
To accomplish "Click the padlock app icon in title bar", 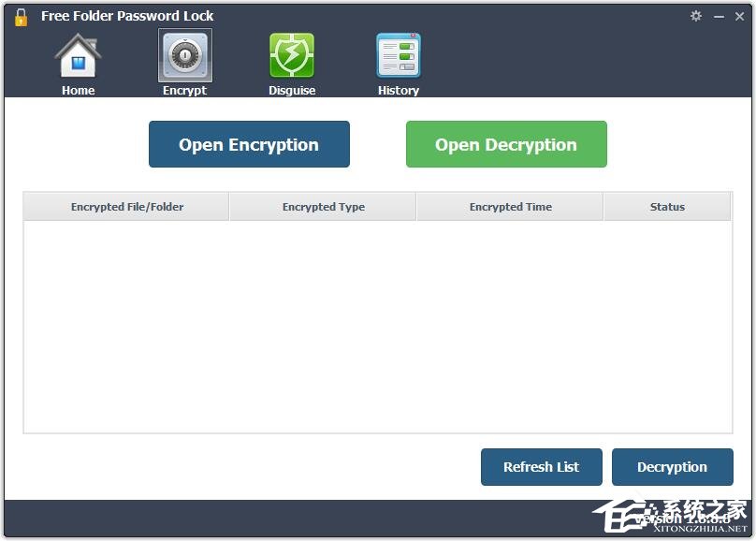I will [21, 18].
